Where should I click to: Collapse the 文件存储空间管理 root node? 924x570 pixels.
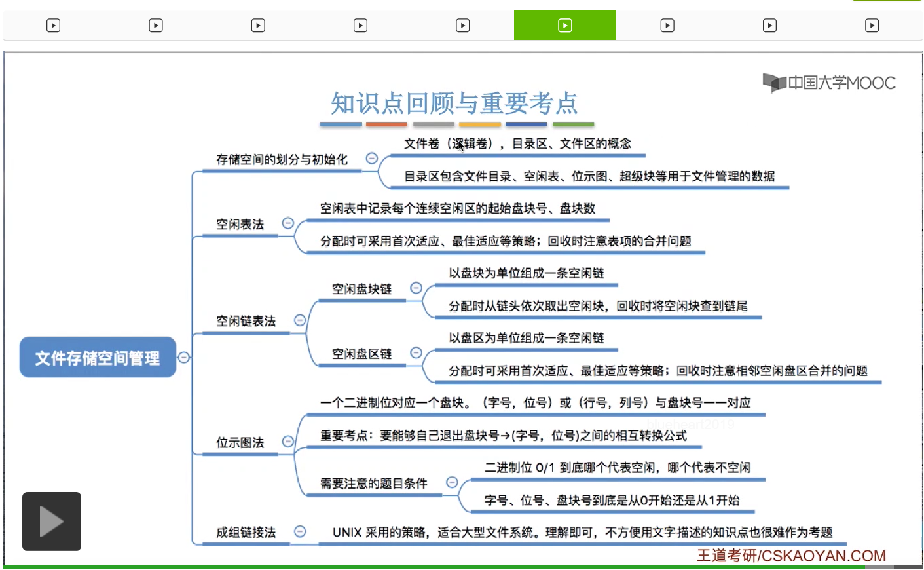click(x=184, y=357)
